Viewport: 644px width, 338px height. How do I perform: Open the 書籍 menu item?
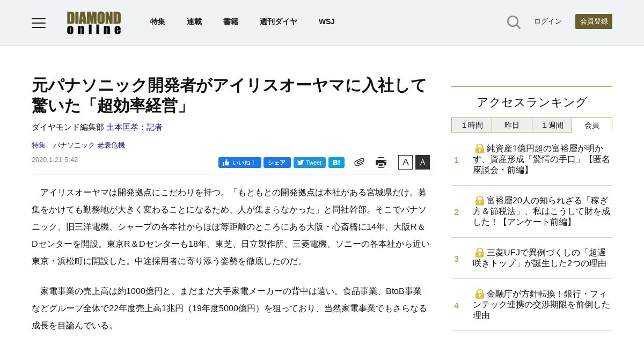click(x=231, y=21)
